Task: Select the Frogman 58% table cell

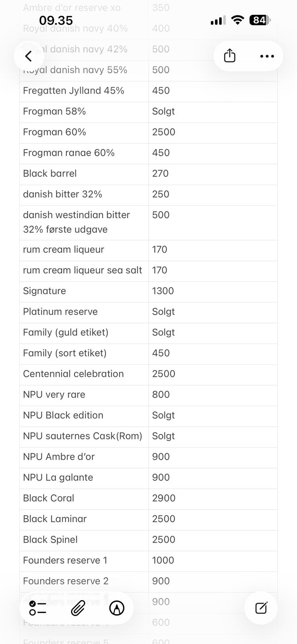Action: point(84,111)
